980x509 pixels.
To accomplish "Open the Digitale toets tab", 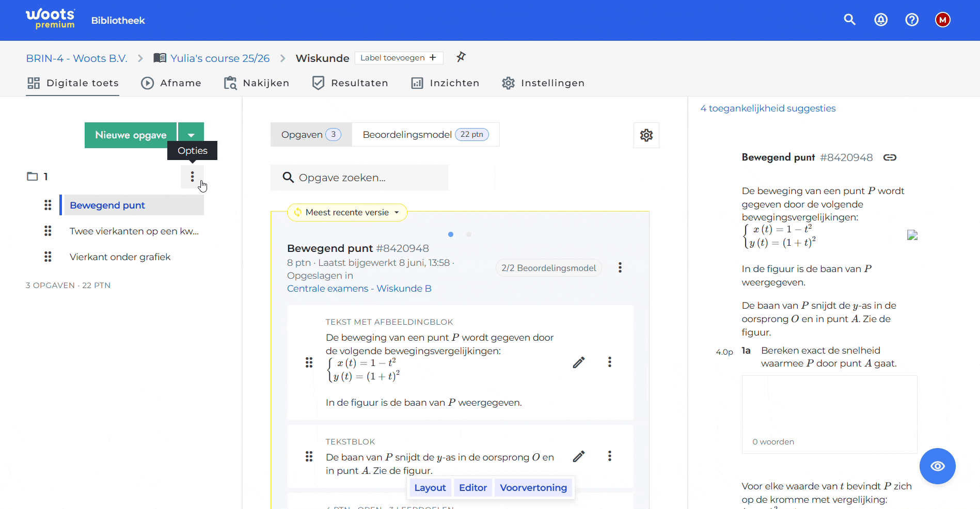I will click(73, 83).
